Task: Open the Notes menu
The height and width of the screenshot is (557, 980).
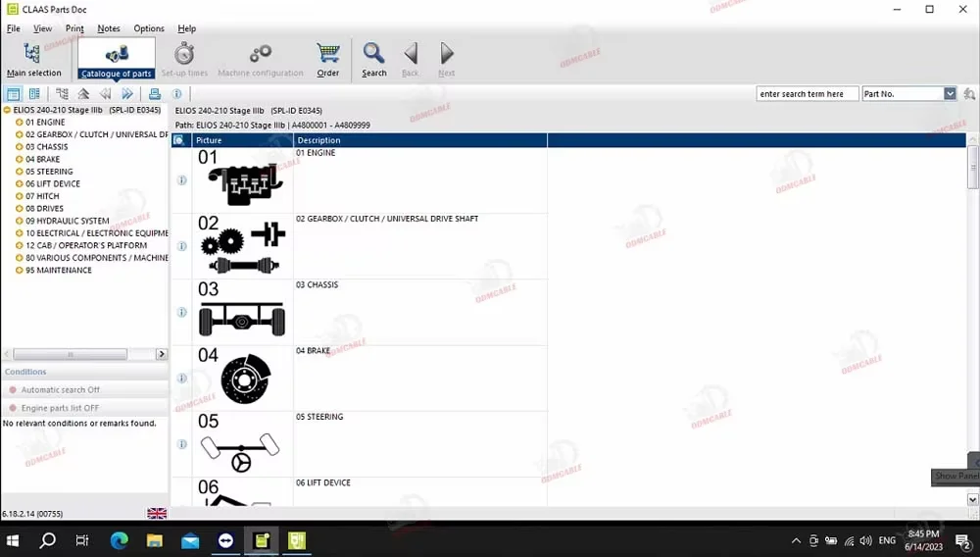Action: 109,28
